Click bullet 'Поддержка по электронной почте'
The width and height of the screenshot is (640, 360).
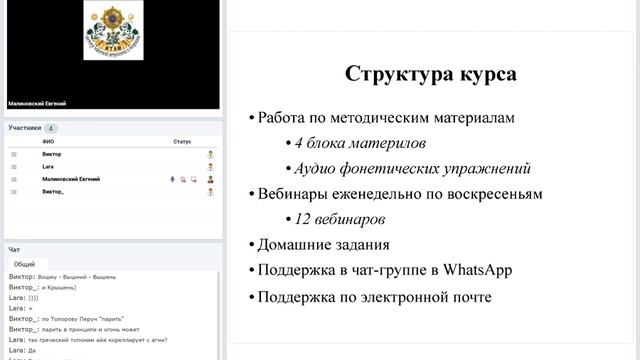coord(375,297)
